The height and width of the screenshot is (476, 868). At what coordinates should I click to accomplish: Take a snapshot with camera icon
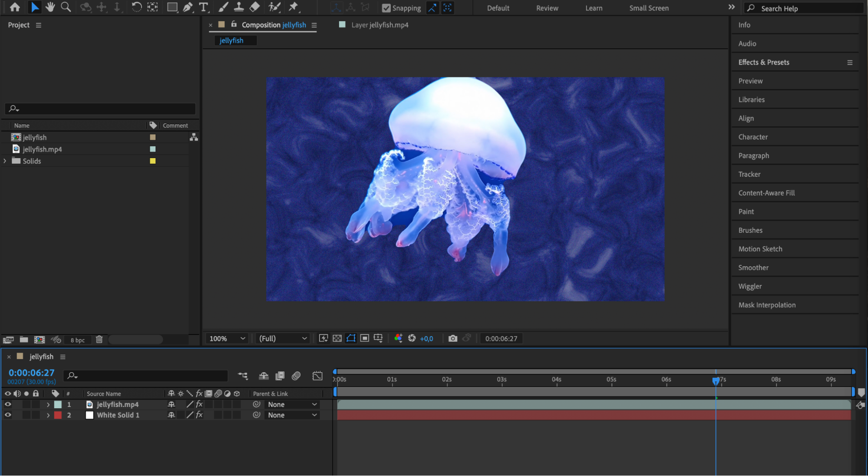click(x=452, y=338)
